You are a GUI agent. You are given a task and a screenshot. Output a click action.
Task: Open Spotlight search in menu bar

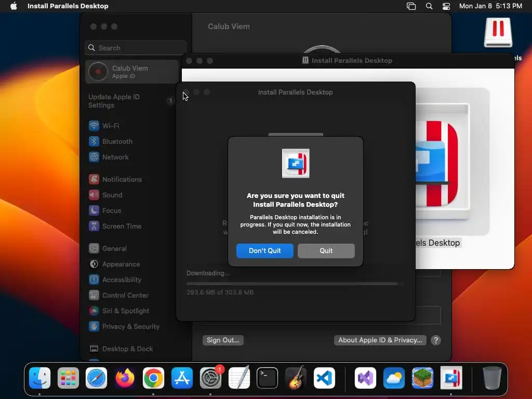[x=429, y=6]
